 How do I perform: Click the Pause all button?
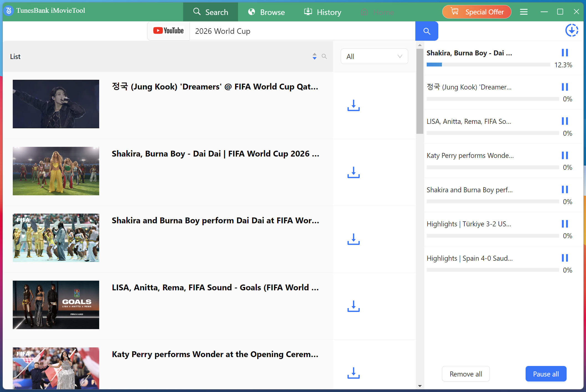click(546, 374)
